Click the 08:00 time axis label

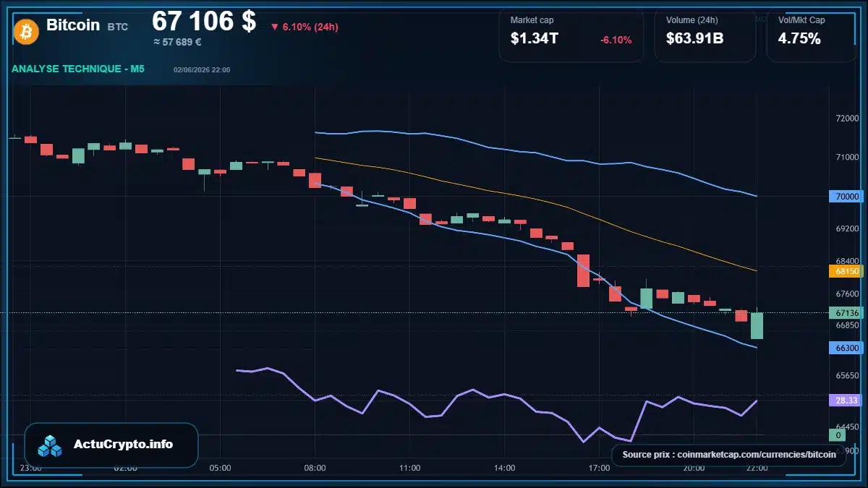(315, 468)
